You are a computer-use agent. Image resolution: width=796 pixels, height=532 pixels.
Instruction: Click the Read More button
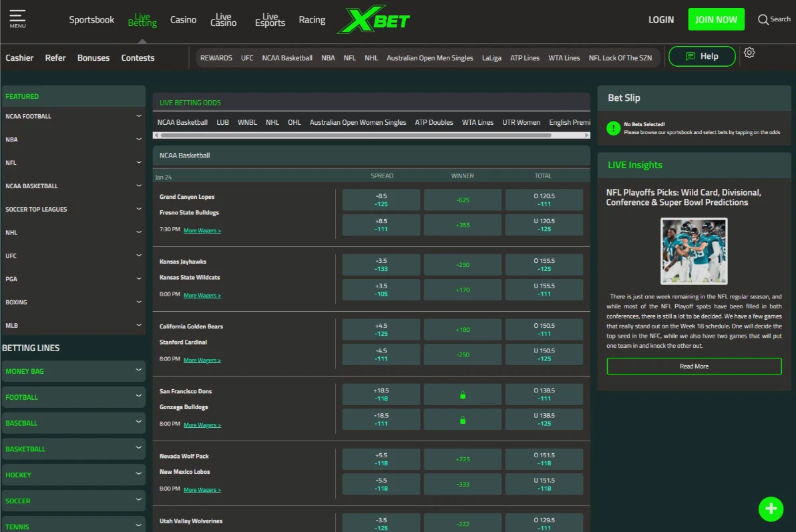point(694,366)
